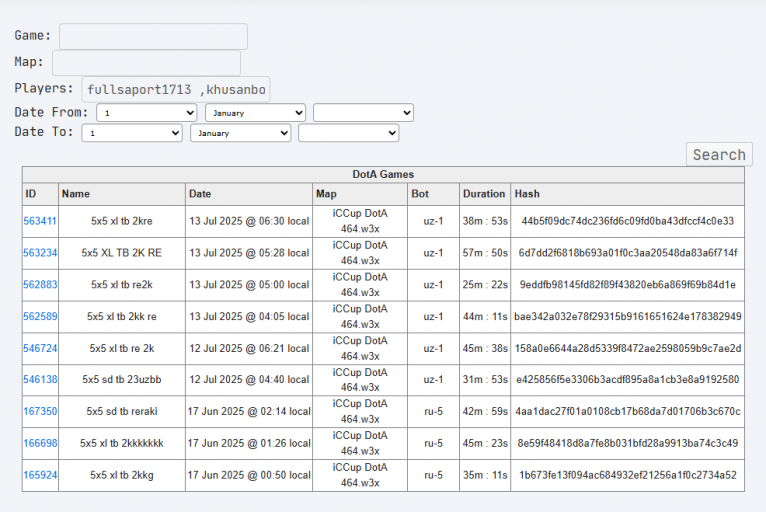
Task: Click hash starting with e425856f5e33
Action: pyautogui.click(x=628, y=380)
